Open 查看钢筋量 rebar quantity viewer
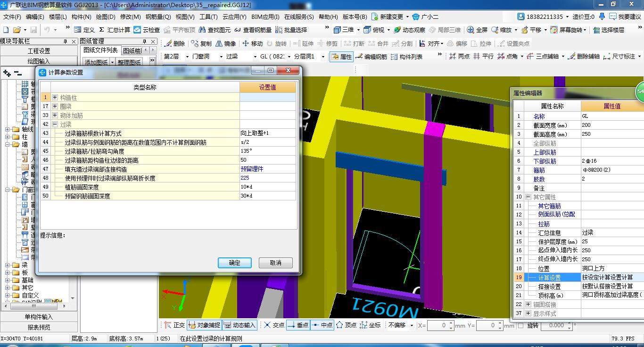The image size is (644, 347). click(x=252, y=30)
